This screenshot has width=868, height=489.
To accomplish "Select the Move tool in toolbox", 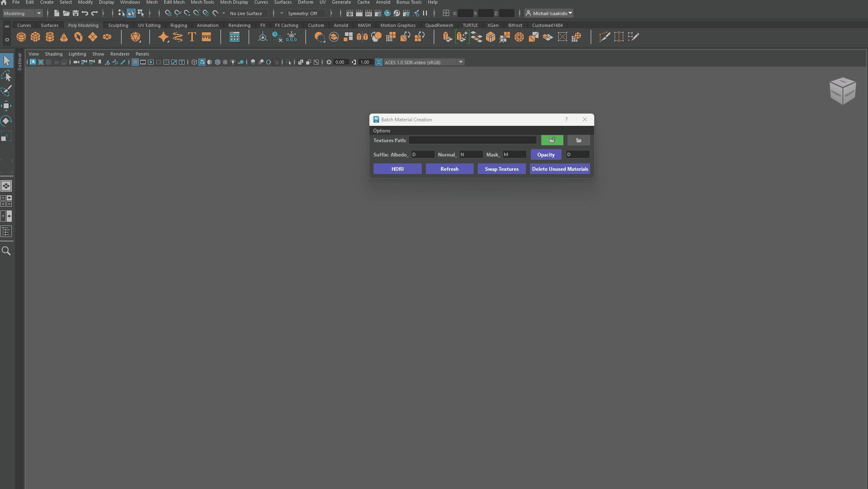I will click(7, 106).
